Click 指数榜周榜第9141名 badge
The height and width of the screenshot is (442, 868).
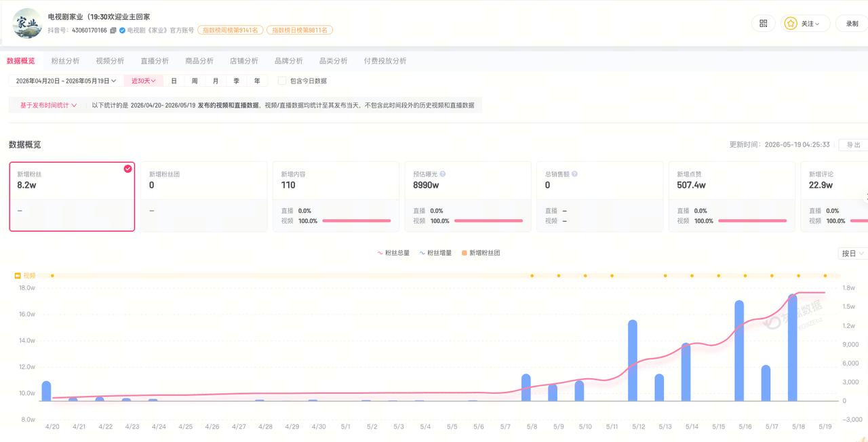(x=230, y=31)
